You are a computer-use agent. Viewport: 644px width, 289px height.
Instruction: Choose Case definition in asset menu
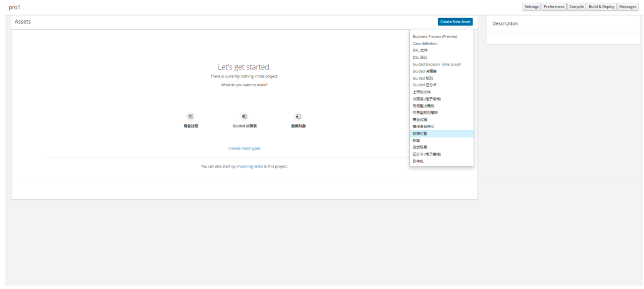click(x=425, y=43)
